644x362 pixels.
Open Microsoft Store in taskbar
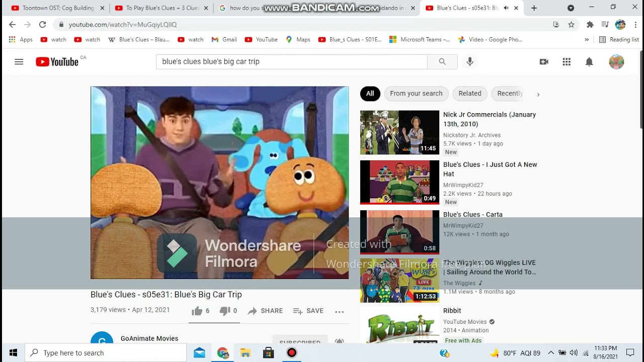[269, 353]
